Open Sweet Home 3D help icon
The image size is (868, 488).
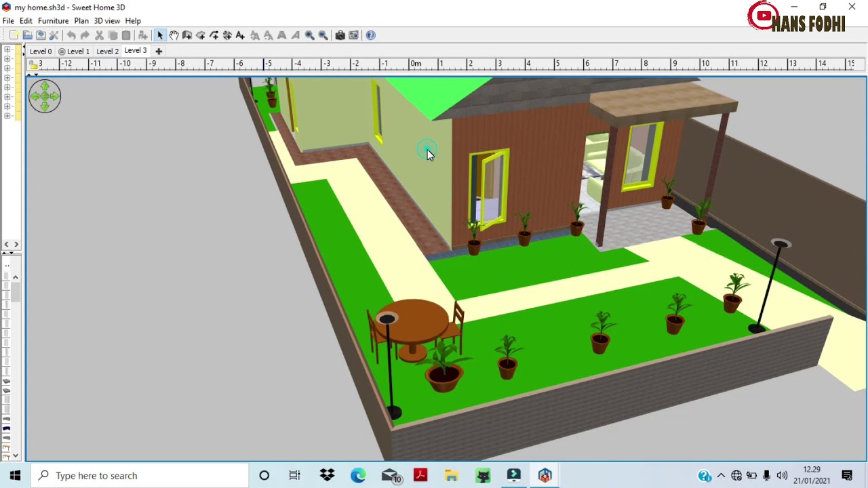371,35
